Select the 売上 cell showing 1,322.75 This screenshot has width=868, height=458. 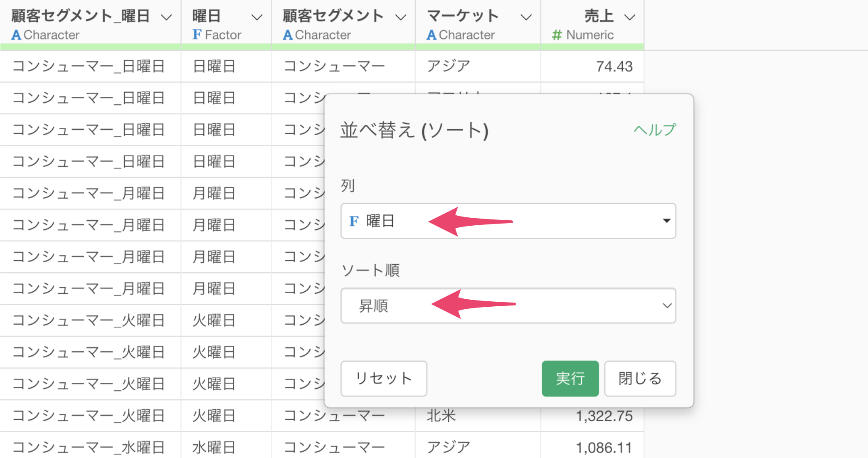pyautogui.click(x=592, y=416)
